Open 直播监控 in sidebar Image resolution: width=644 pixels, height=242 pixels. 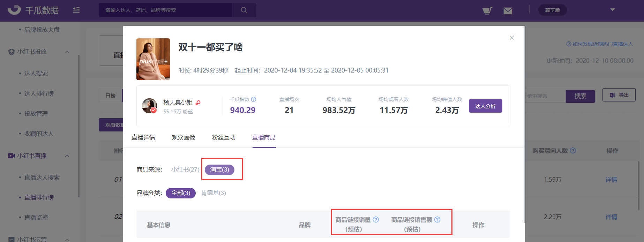(x=36, y=217)
